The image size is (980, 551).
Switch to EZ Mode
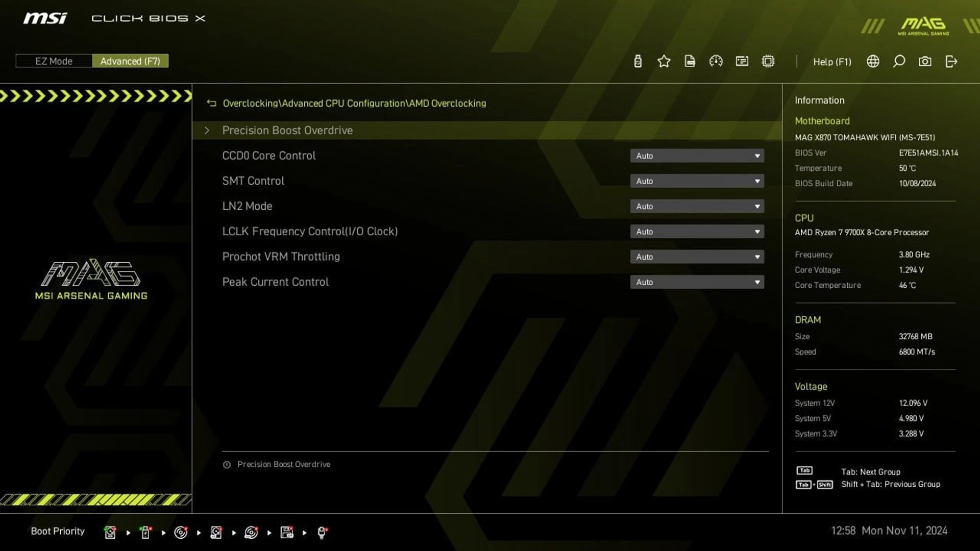(x=54, y=61)
